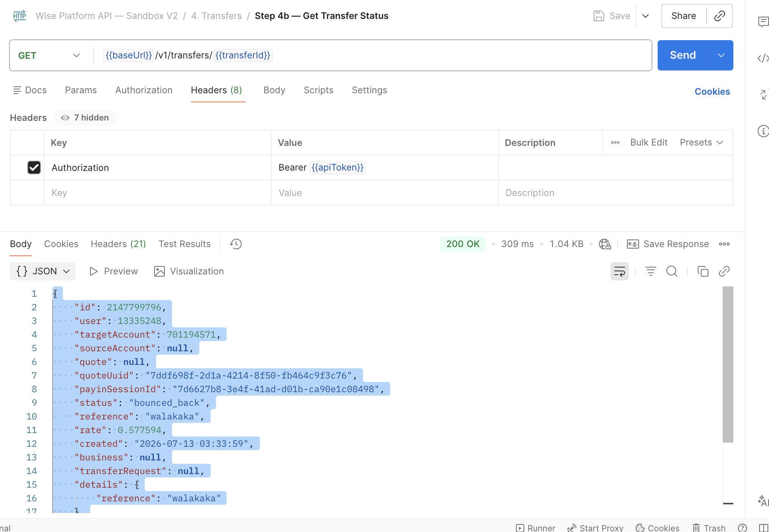The width and height of the screenshot is (769, 532).
Task: Click the 1.04 KB response size
Action: 567,244
